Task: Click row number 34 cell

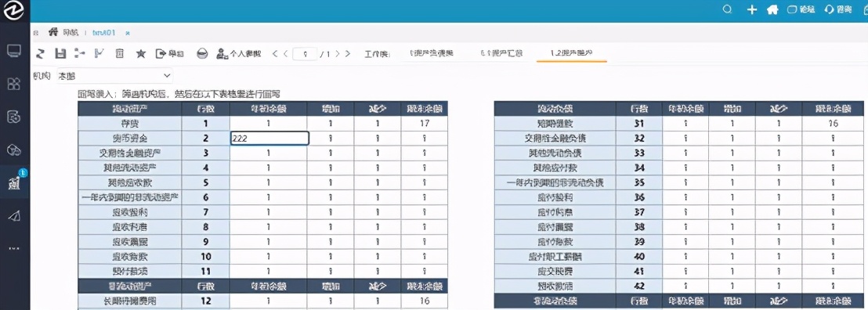Action: (x=638, y=168)
